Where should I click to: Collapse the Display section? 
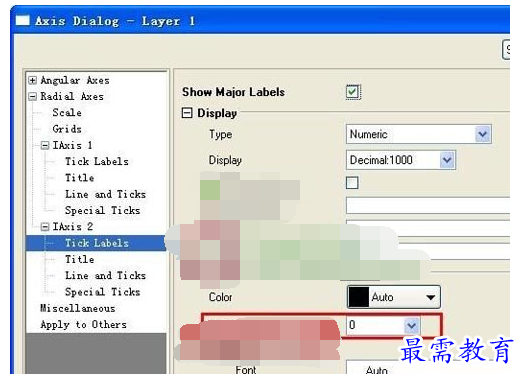187,113
